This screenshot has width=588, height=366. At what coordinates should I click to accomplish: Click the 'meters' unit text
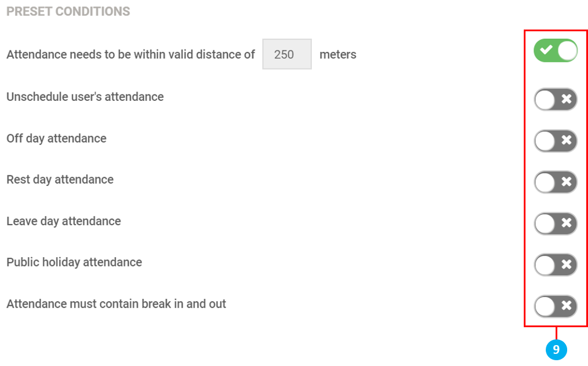point(338,54)
